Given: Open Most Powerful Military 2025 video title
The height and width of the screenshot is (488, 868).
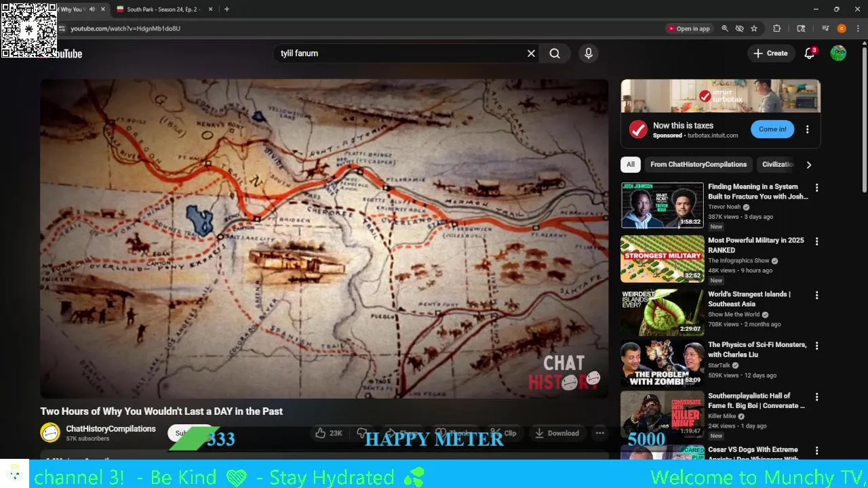Looking at the screenshot, I should click(756, 245).
